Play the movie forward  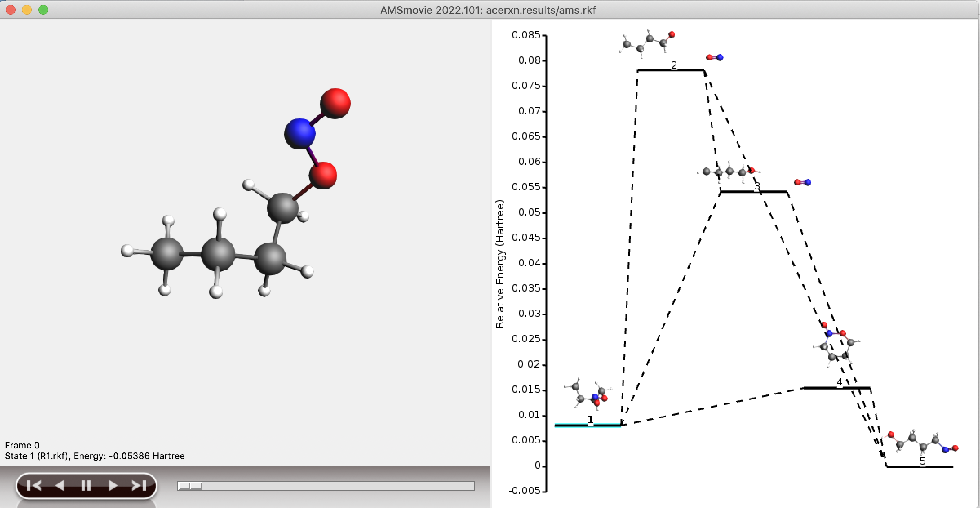113,486
